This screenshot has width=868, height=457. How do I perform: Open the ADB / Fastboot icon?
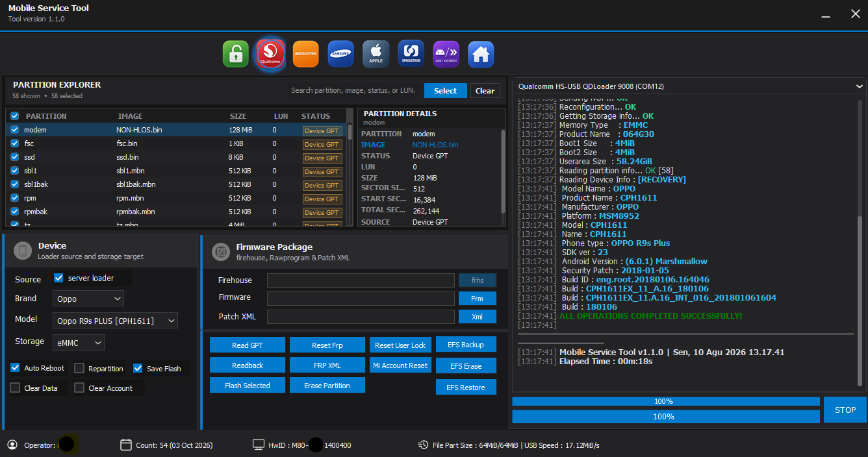[x=446, y=54]
